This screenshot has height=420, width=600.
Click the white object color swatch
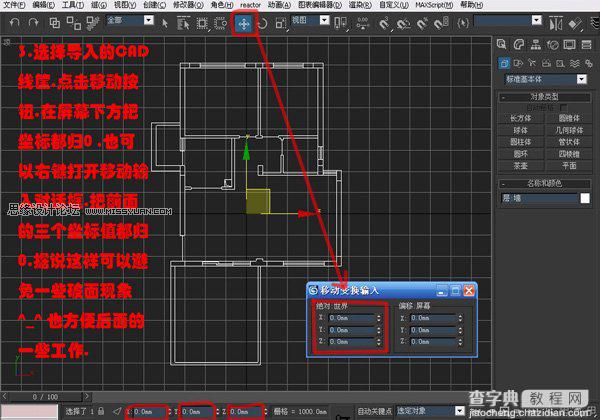click(x=585, y=198)
